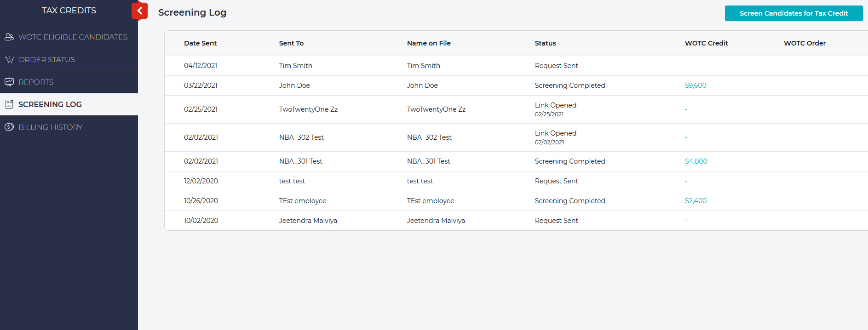Open the $4,800 credit for NBA_301 Test
Screen dimensions: 868x330
[x=696, y=161]
